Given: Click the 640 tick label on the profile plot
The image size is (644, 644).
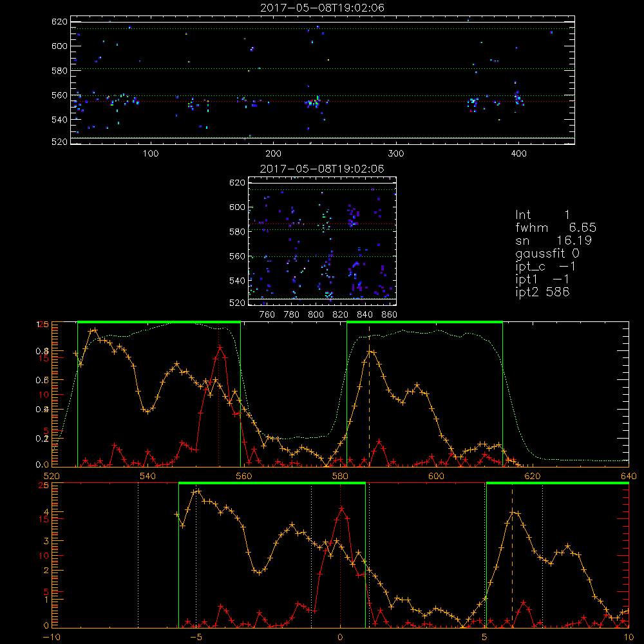Looking at the screenshot, I should click(x=629, y=477).
